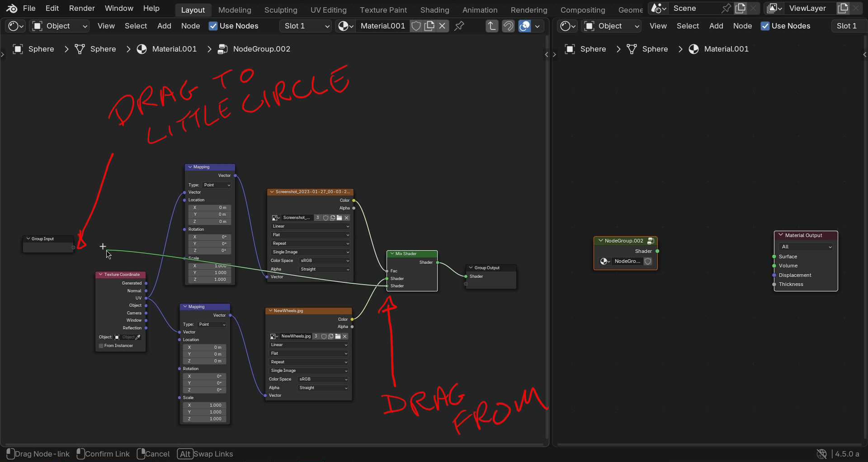Viewport: 868px width, 462px height.
Task: Open the material browse sphere icon
Action: click(345, 26)
